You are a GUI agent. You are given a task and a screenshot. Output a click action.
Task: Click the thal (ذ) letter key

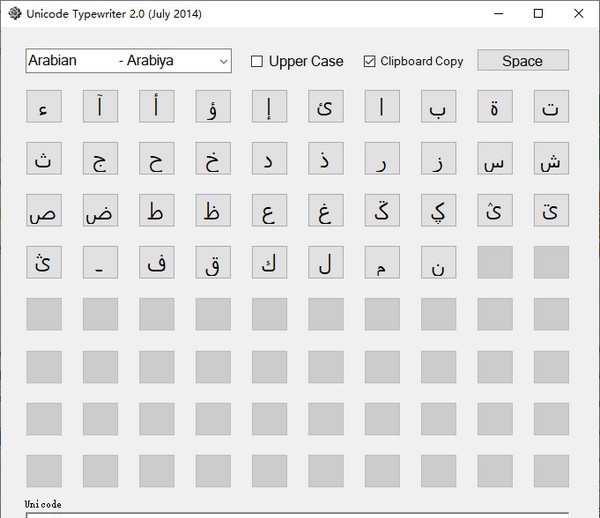(326, 158)
